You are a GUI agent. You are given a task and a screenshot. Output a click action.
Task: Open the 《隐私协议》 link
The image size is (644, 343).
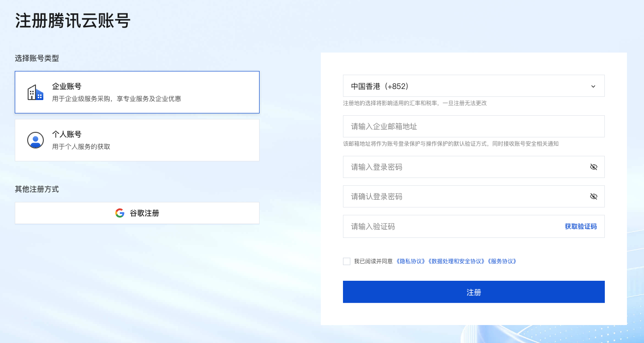coord(411,261)
